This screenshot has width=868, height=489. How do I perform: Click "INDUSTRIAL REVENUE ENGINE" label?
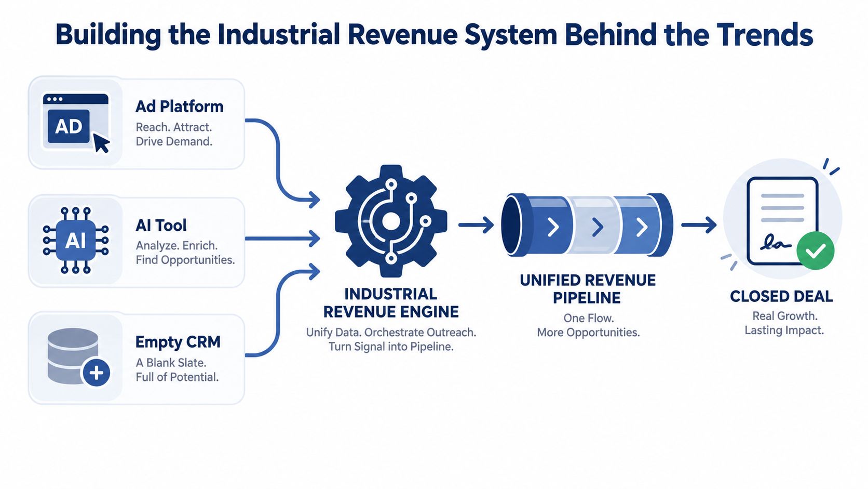tap(391, 302)
